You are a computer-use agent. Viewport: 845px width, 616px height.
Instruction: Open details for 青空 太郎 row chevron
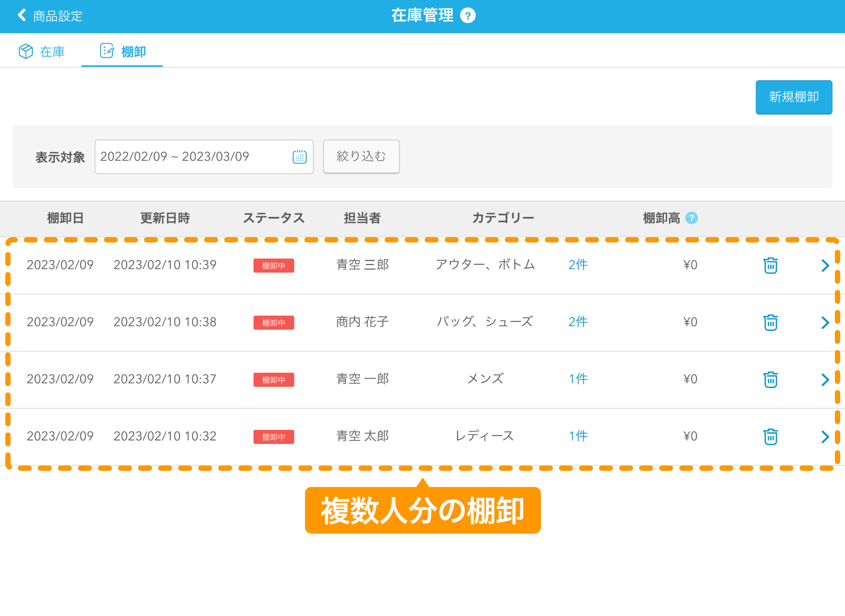(x=825, y=436)
